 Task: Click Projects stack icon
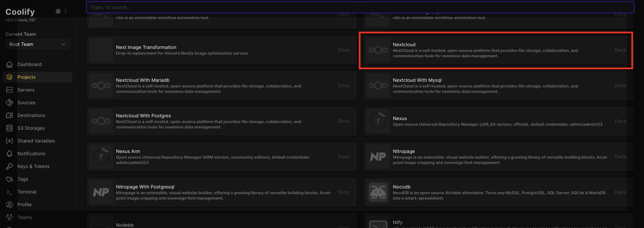9,77
